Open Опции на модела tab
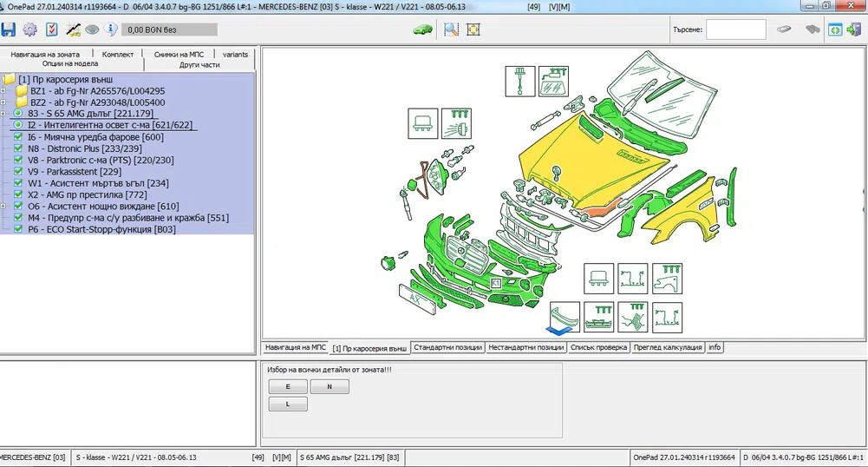Image resolution: width=868 pixels, height=467 pixels. tap(70, 64)
